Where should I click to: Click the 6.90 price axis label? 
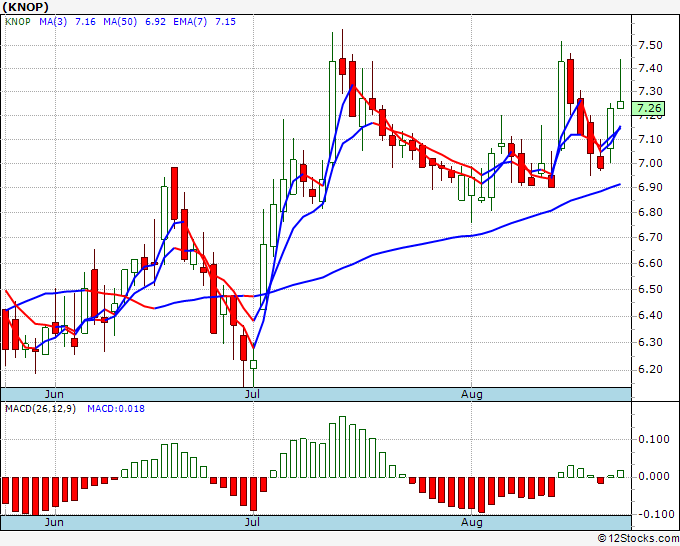[650, 187]
